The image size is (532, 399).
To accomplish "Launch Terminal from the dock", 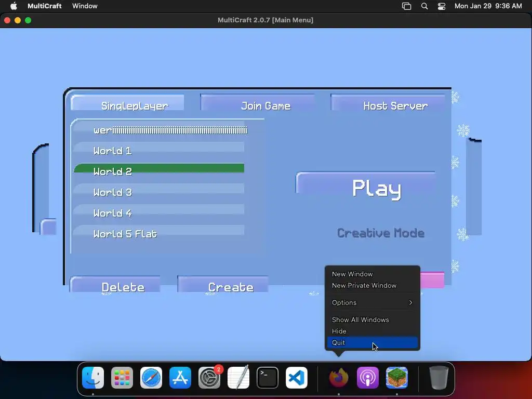I will click(268, 378).
